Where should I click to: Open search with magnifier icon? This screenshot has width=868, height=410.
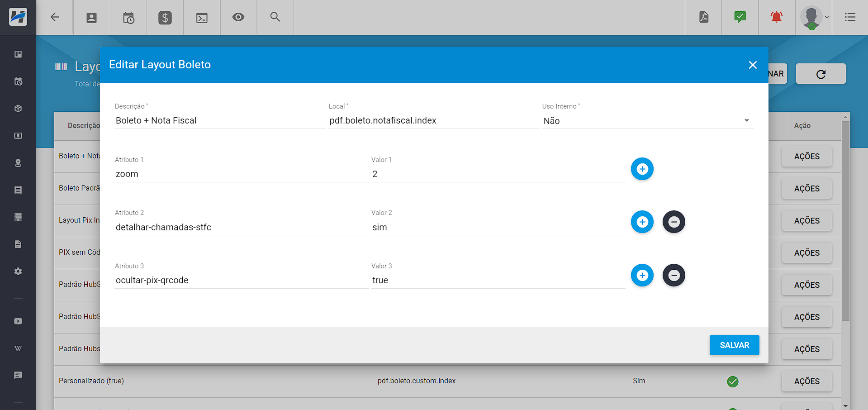275,17
